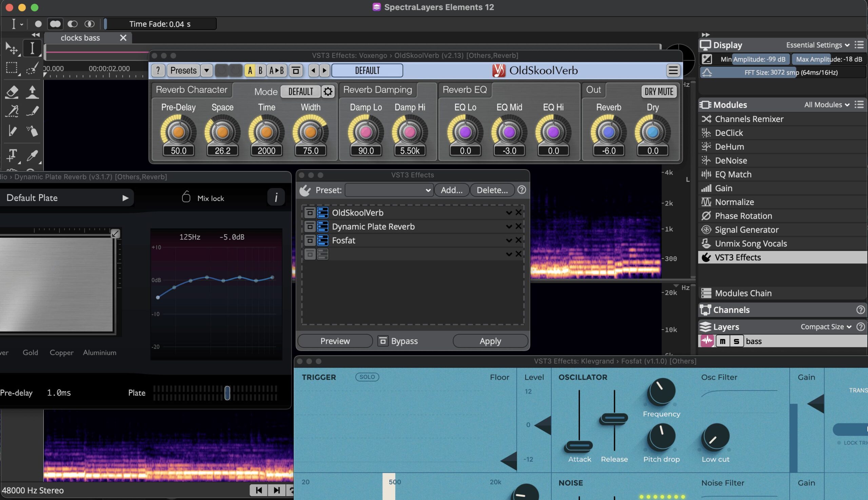Viewport: 868px width, 500px height.
Task: Open the DeClick module
Action: point(783,133)
